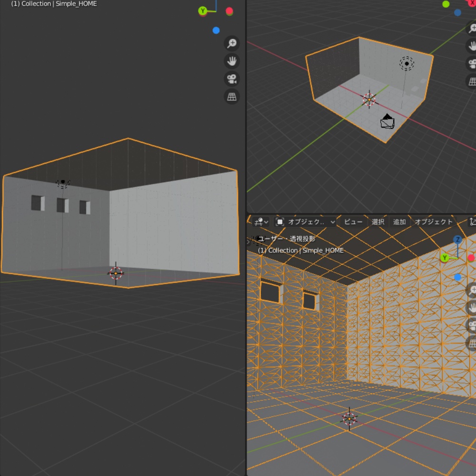This screenshot has width=476, height=476.
Task: Click zoom icon in left viewport
Action: tap(232, 43)
